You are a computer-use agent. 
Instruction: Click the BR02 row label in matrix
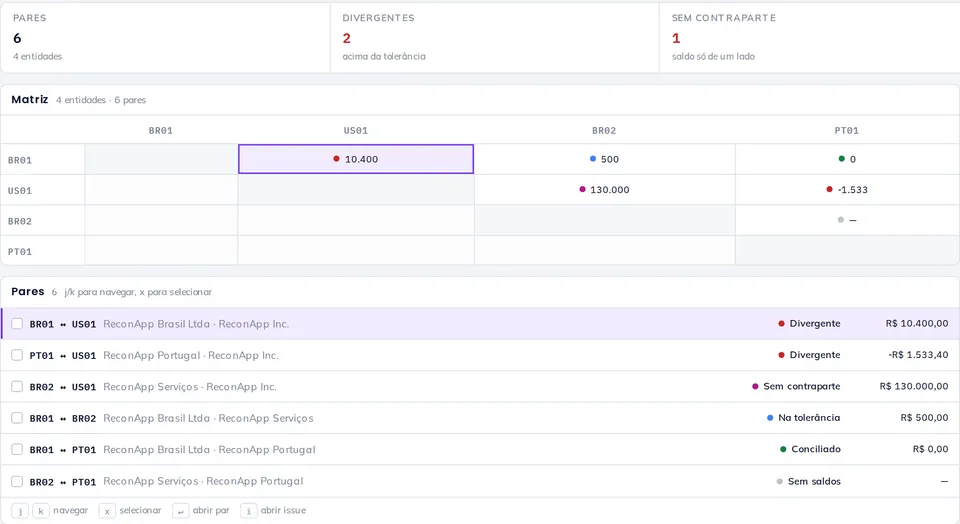(20, 222)
